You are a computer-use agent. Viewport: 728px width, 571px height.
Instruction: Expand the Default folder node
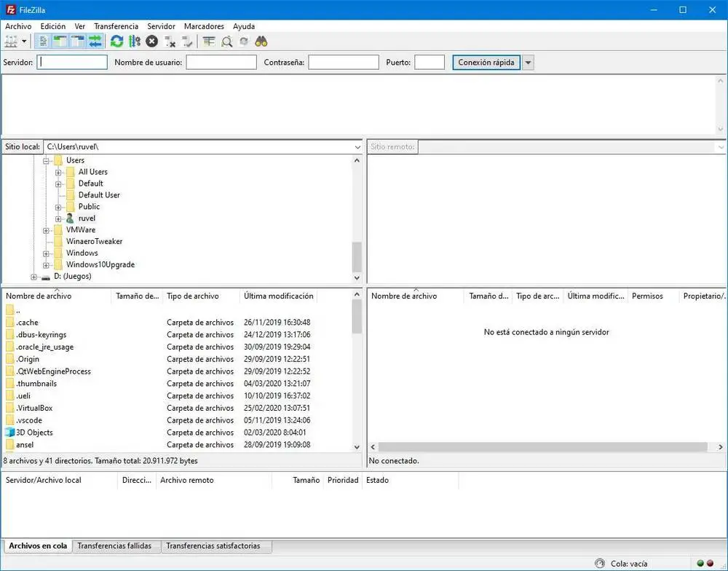tap(58, 184)
